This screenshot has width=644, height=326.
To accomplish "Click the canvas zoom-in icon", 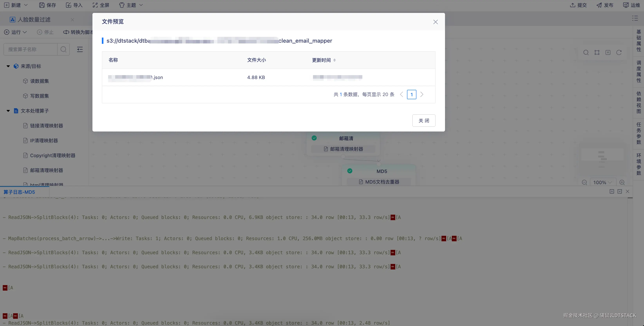I will point(622,182).
